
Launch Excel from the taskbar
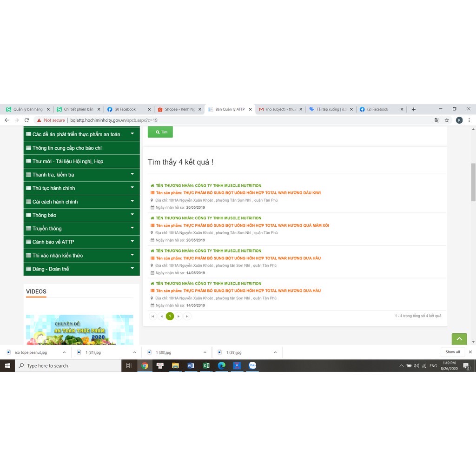pos(206,365)
